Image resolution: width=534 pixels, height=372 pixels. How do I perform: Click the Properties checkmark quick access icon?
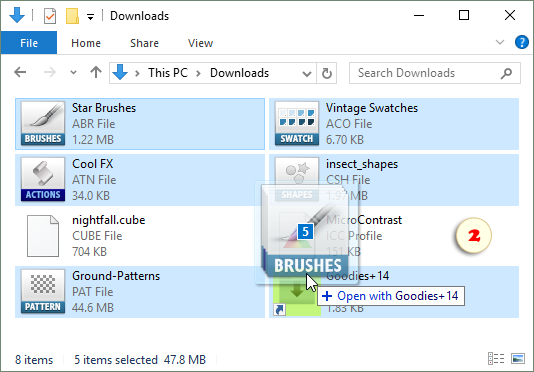50,16
